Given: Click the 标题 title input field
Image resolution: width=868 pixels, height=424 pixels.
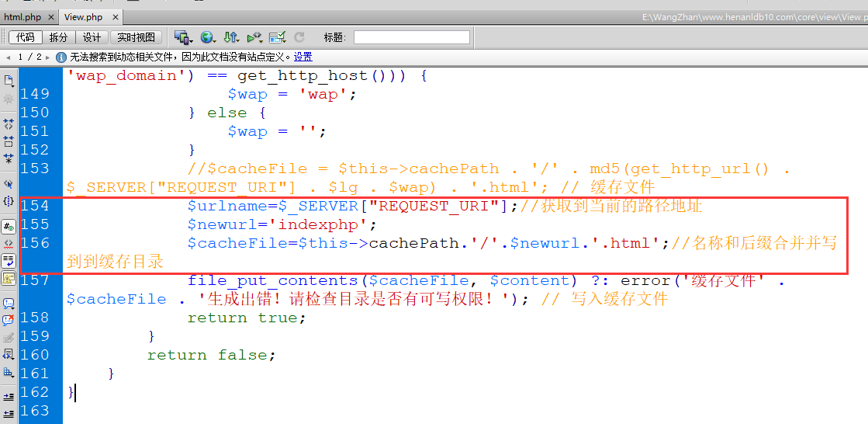Looking at the screenshot, I should (x=411, y=37).
